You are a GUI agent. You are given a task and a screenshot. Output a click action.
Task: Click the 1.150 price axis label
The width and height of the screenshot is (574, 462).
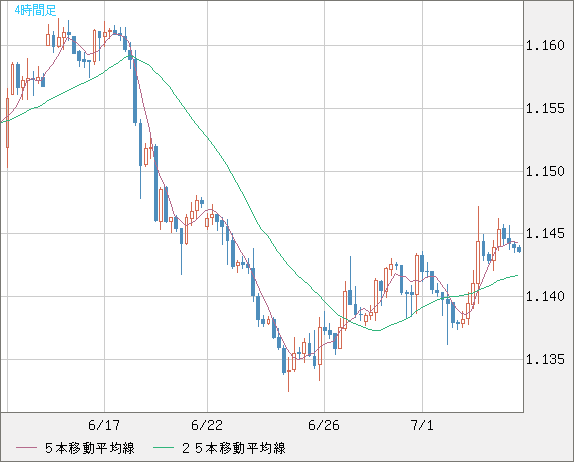[545, 171]
